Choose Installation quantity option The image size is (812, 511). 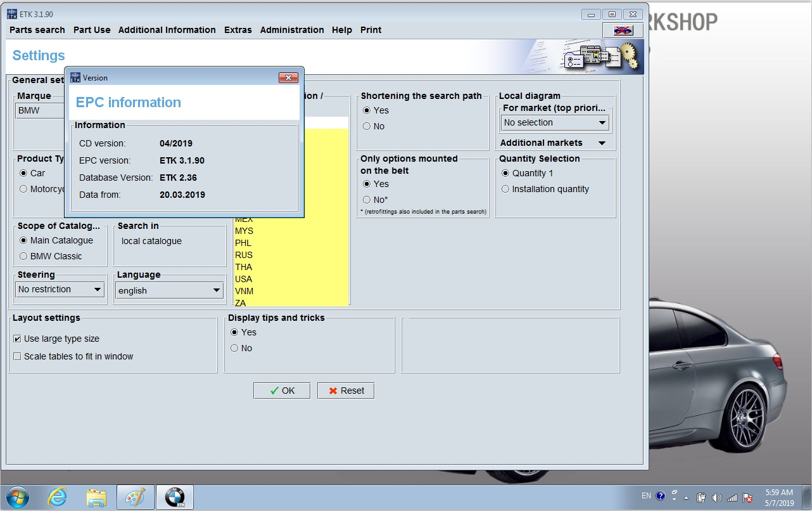(505, 189)
